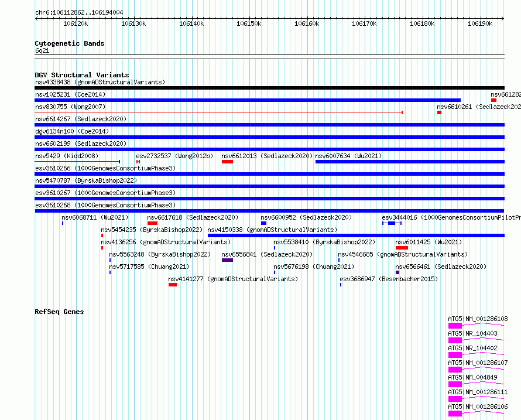Click the purple nsv6556841 variant block

coord(227,261)
